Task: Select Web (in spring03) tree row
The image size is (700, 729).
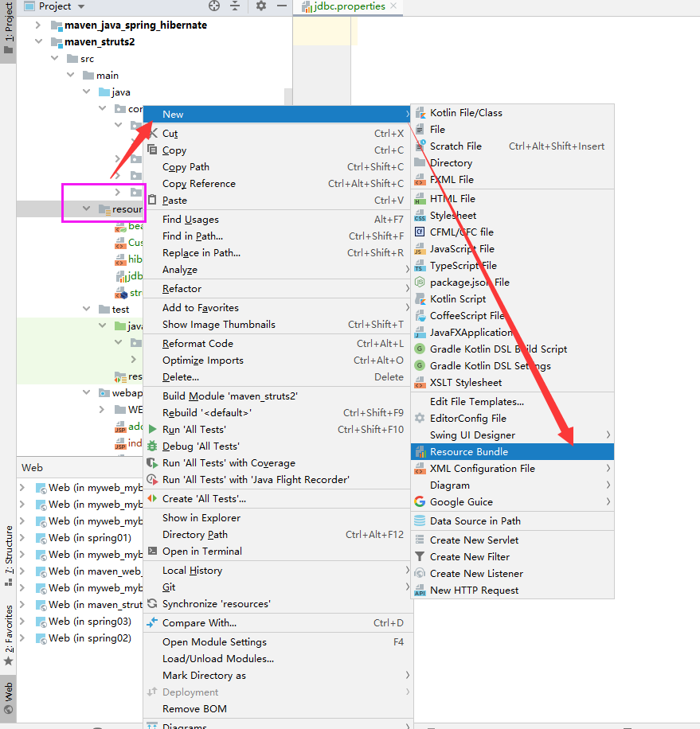Action: click(80, 622)
